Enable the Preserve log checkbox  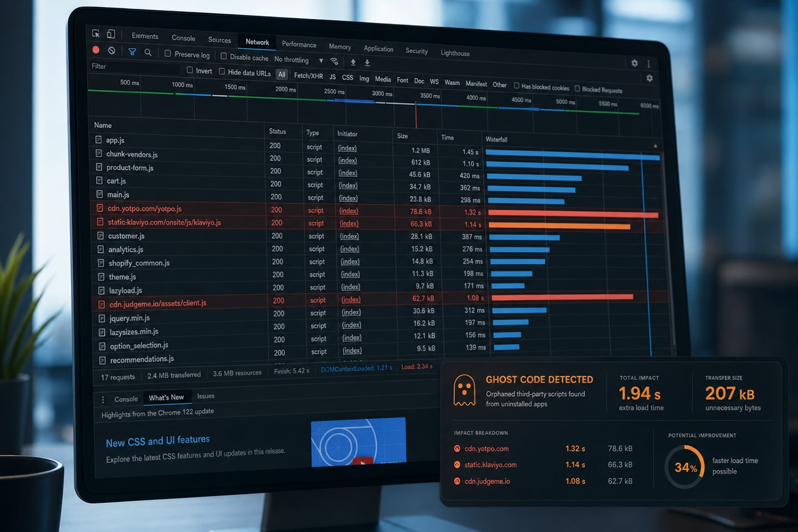pyautogui.click(x=167, y=53)
